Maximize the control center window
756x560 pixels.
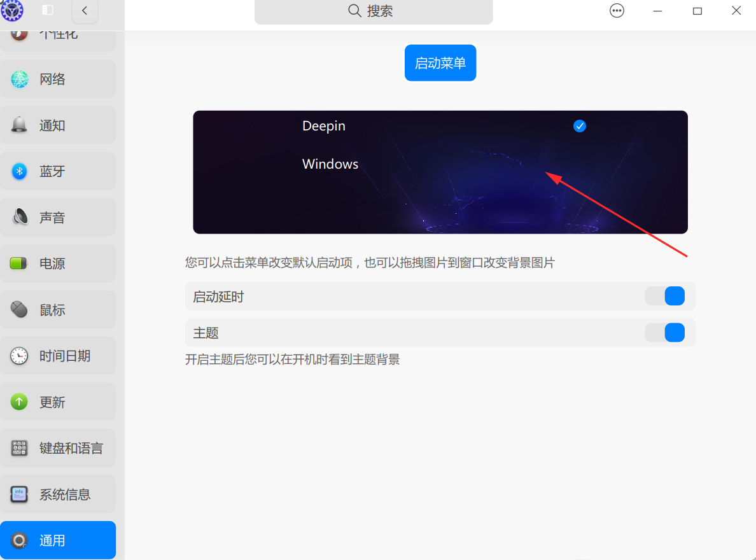pyautogui.click(x=697, y=11)
